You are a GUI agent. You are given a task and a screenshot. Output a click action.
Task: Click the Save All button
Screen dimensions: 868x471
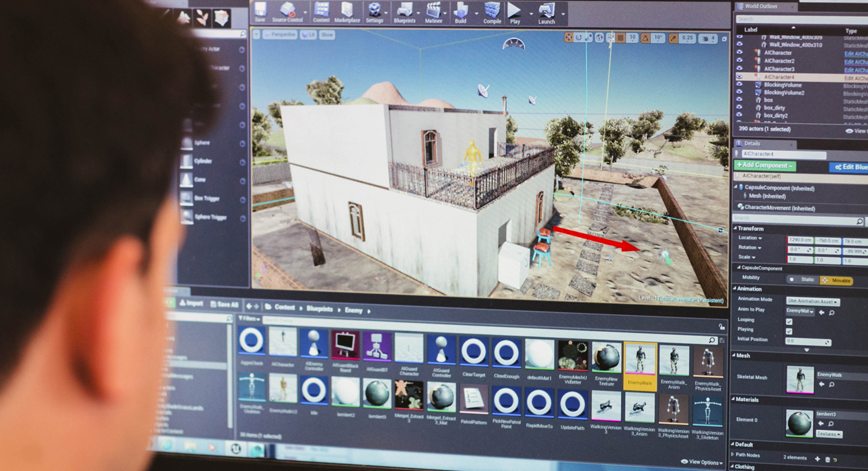[x=224, y=305]
